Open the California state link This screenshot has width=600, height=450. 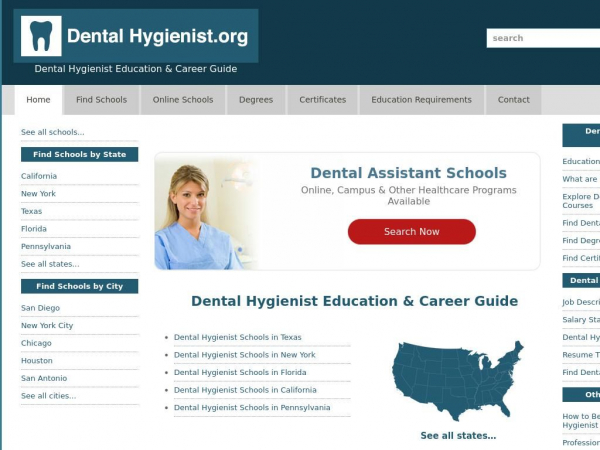[x=39, y=176]
